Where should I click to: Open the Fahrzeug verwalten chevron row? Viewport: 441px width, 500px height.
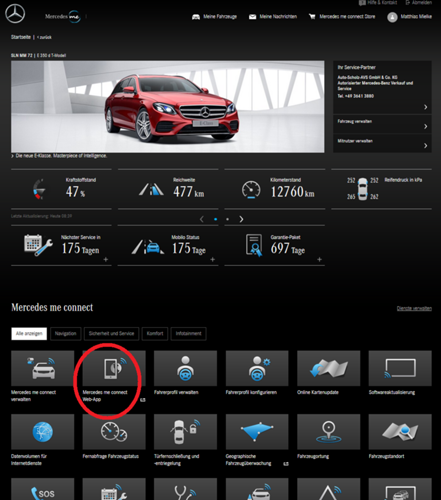click(382, 124)
